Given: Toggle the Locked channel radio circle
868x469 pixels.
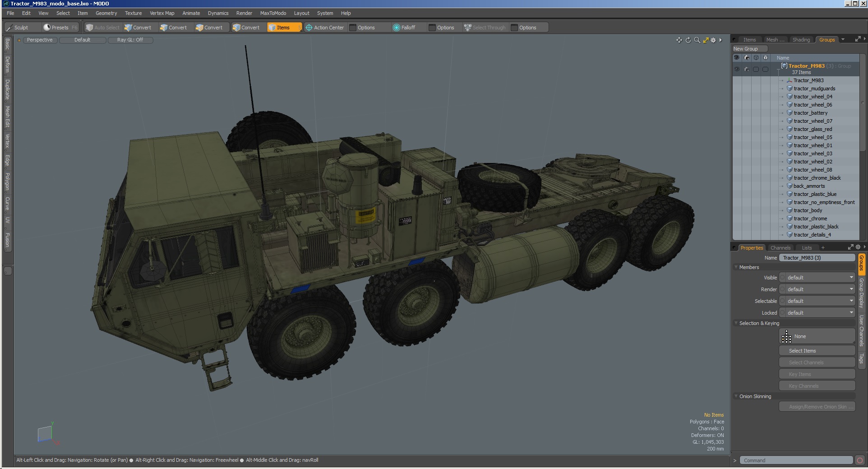Looking at the screenshot, I should [x=783, y=313].
